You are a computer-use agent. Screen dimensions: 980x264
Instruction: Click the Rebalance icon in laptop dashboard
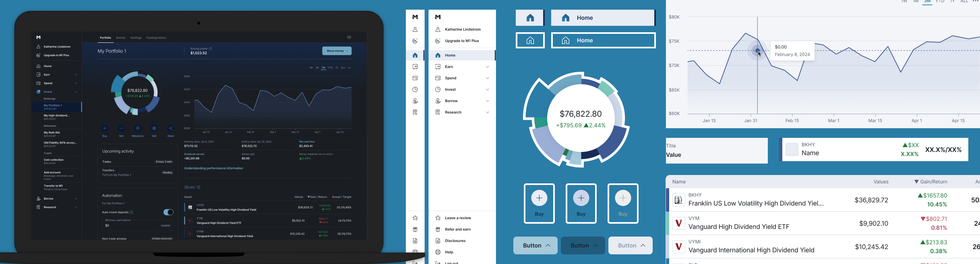[138, 128]
